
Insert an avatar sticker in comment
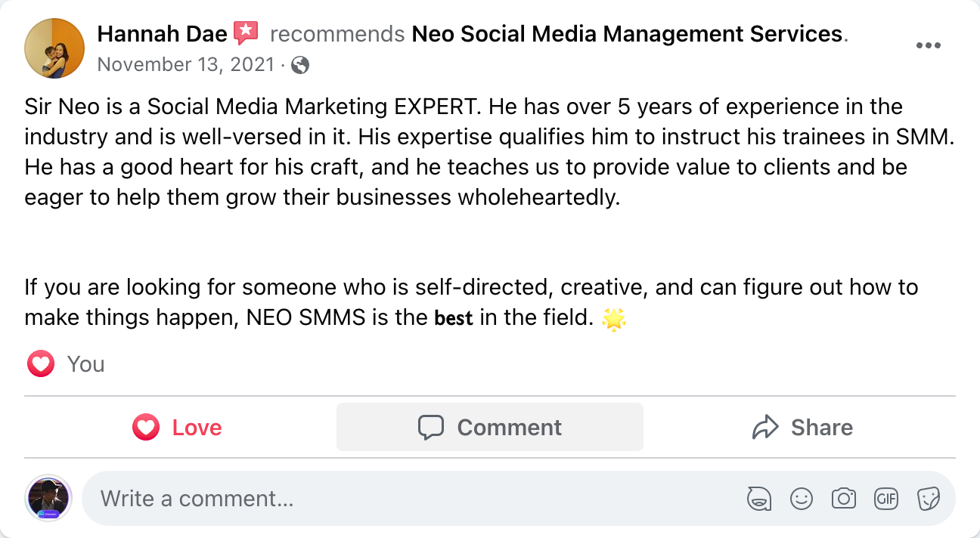(758, 499)
